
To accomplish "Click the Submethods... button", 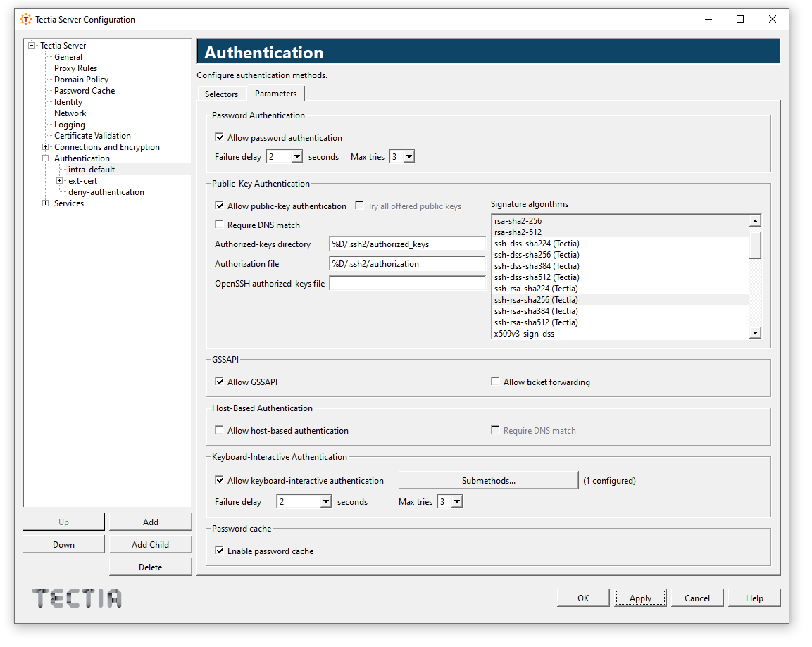I will (488, 481).
